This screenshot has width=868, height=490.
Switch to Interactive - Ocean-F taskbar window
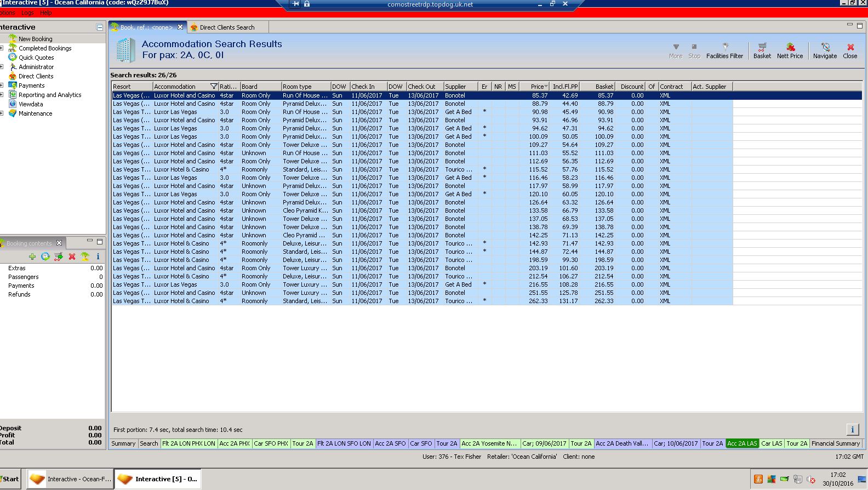pyautogui.click(x=70, y=478)
